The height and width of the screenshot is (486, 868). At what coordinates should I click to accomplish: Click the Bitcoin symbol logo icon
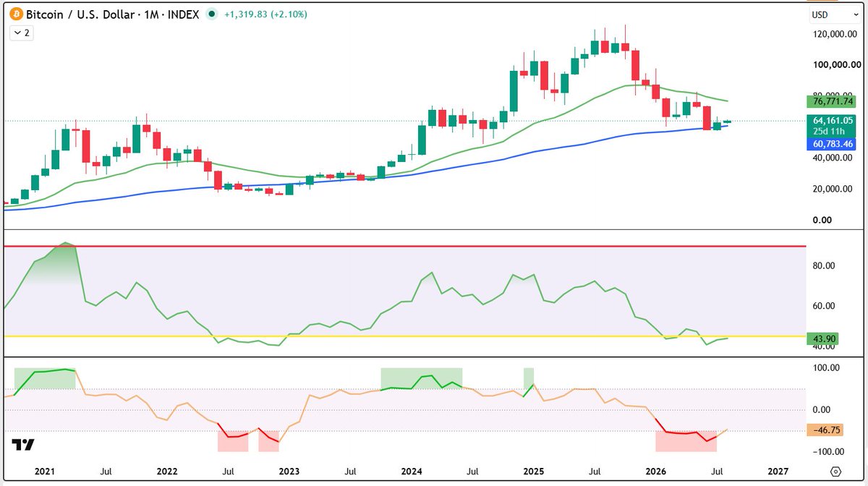tap(15, 14)
